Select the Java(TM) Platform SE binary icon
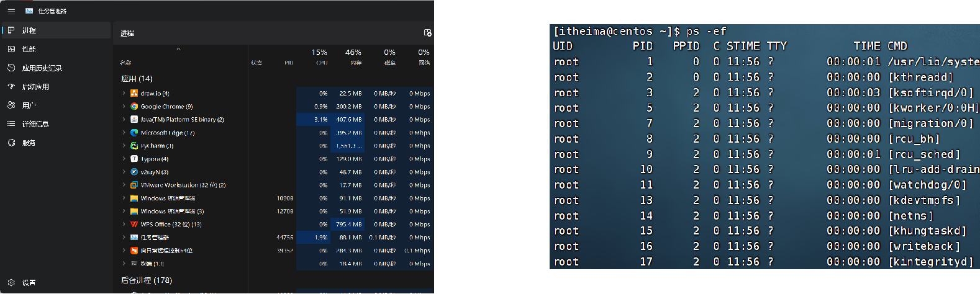The height and width of the screenshot is (294, 980). [x=134, y=119]
